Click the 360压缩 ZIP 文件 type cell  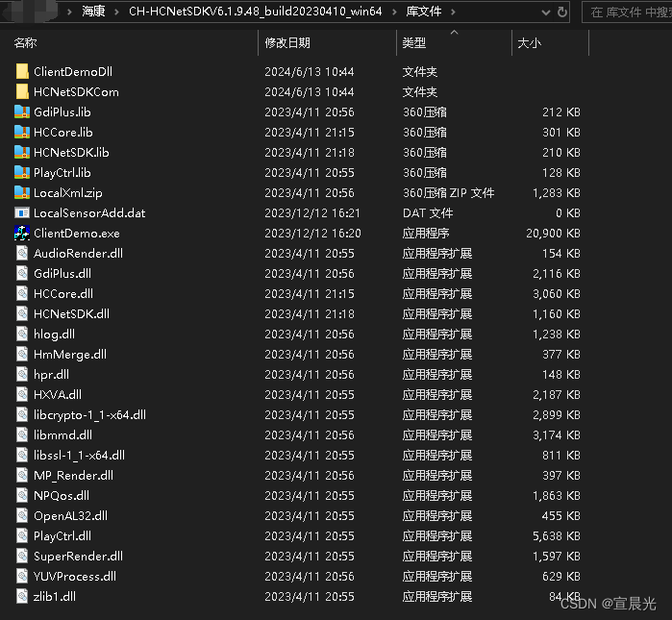click(x=448, y=193)
